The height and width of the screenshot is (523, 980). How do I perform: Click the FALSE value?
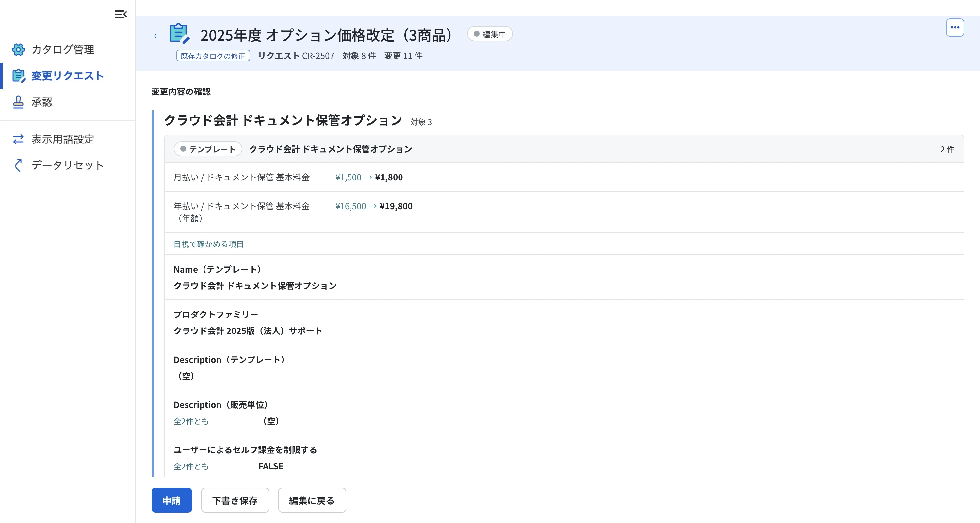(x=271, y=466)
